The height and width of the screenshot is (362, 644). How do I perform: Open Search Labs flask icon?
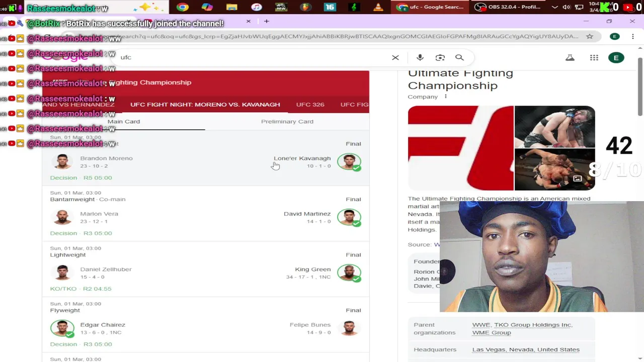click(x=570, y=57)
